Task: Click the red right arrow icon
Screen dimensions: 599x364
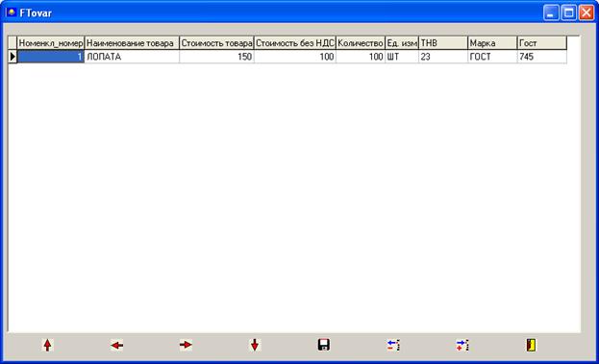Action: pos(186,345)
